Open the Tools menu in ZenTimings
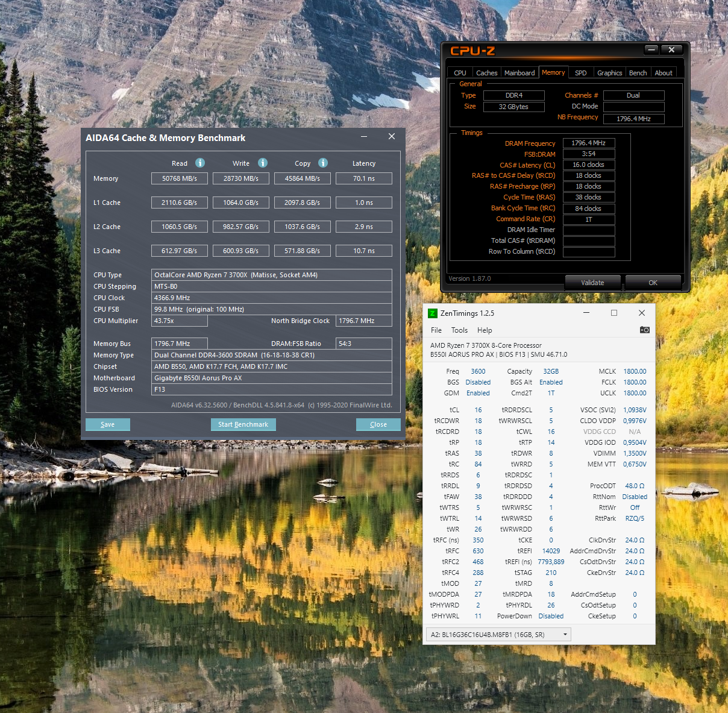 pos(459,330)
